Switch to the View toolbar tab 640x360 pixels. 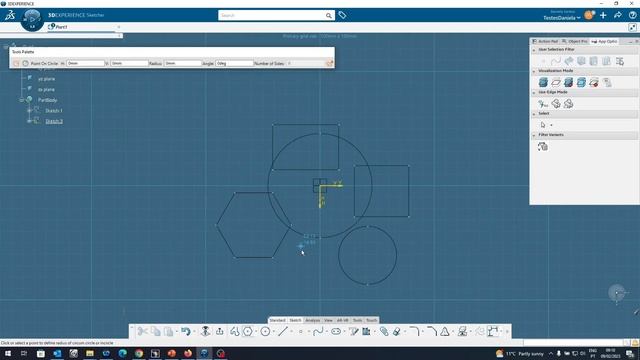click(328, 320)
